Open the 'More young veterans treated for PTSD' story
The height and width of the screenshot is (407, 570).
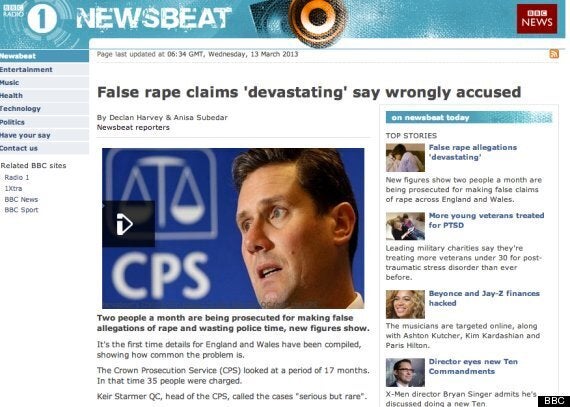coord(486,220)
